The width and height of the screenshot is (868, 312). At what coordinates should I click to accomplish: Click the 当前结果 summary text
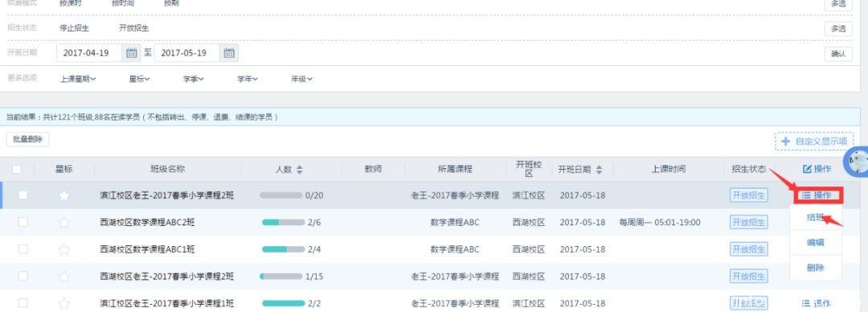click(141, 117)
